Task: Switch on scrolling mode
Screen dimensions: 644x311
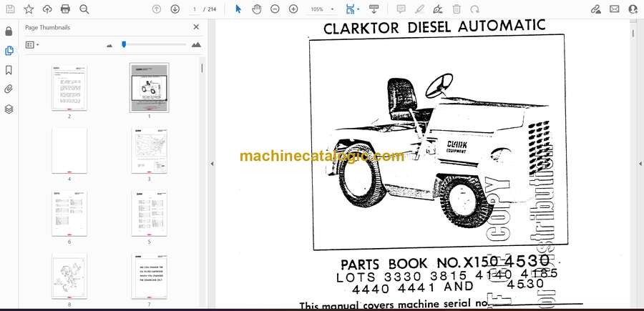Action: pyautogui.click(x=374, y=9)
